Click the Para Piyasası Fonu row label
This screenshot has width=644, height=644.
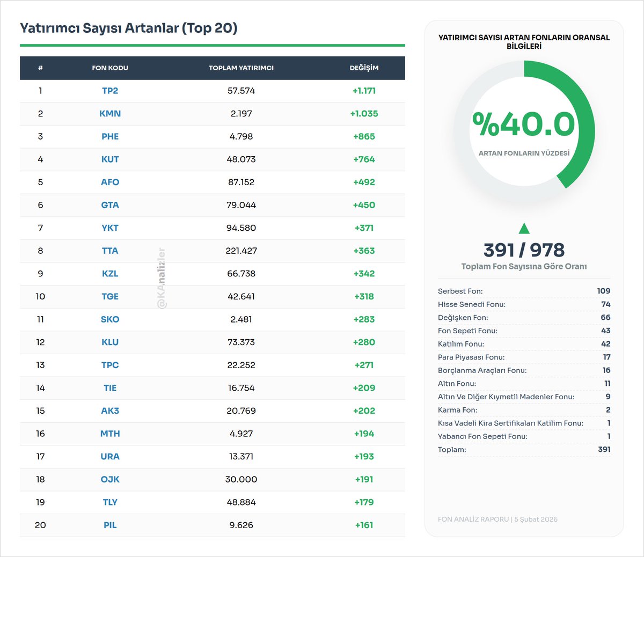pos(471,357)
